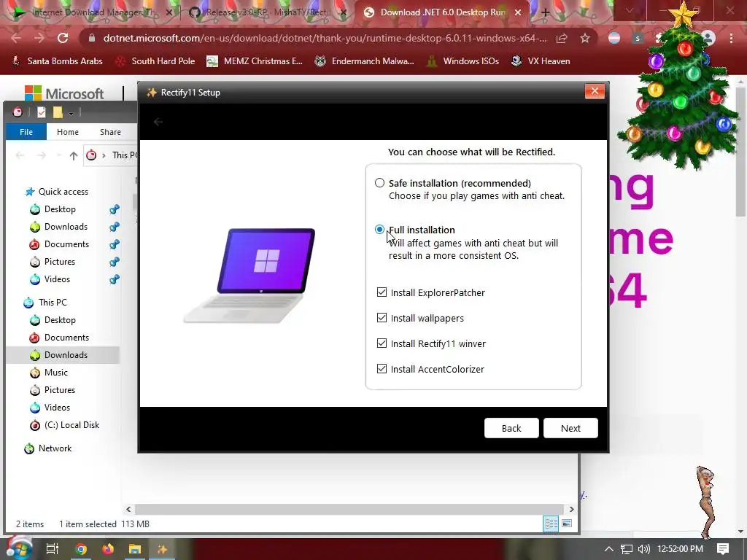Click the browser address bar URL
The width and height of the screenshot is (747, 560).
[325, 38]
